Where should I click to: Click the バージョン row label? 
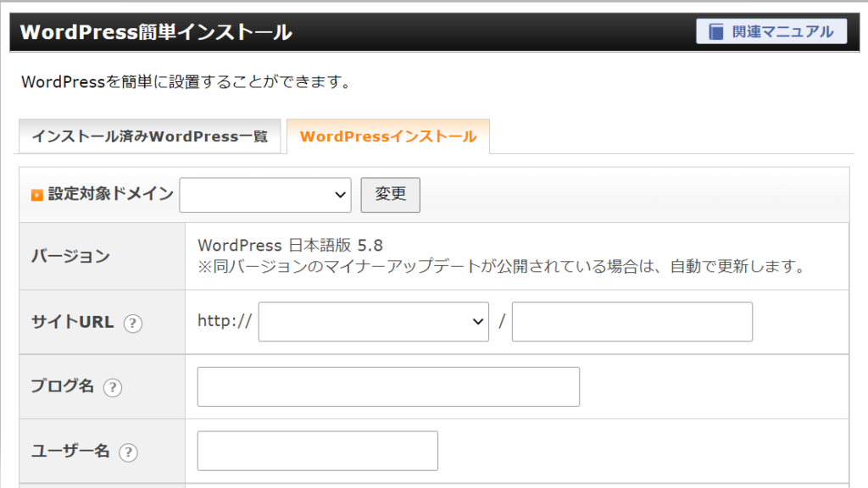[70, 256]
